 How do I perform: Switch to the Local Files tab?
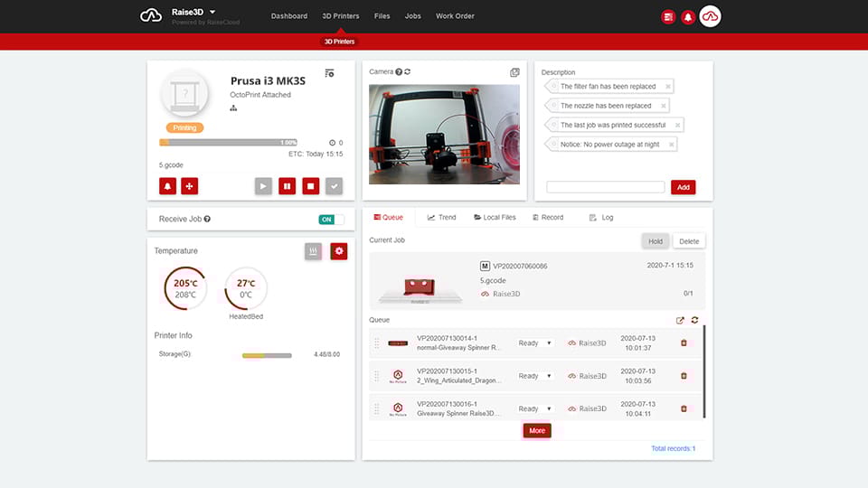point(495,218)
